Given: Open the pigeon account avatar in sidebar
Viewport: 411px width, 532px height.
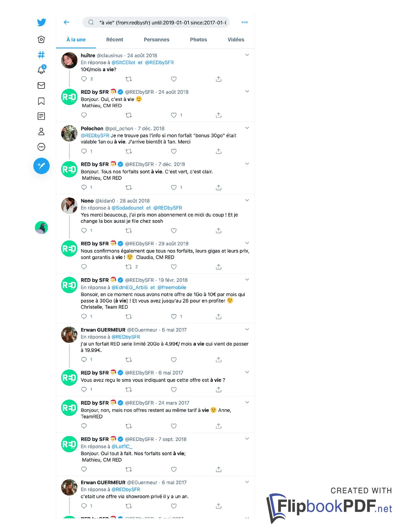Looking at the screenshot, I should coord(41,228).
